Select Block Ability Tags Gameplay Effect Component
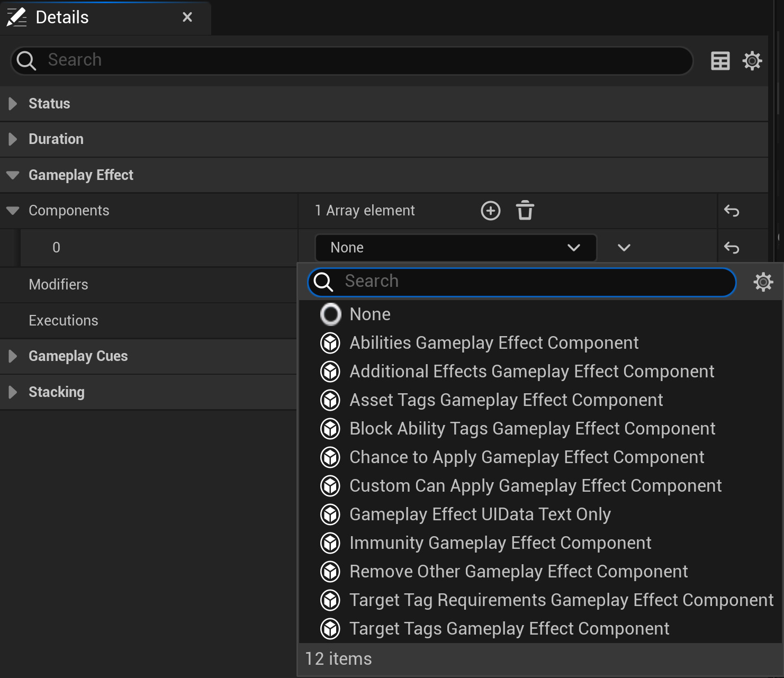The height and width of the screenshot is (678, 784). [540, 429]
